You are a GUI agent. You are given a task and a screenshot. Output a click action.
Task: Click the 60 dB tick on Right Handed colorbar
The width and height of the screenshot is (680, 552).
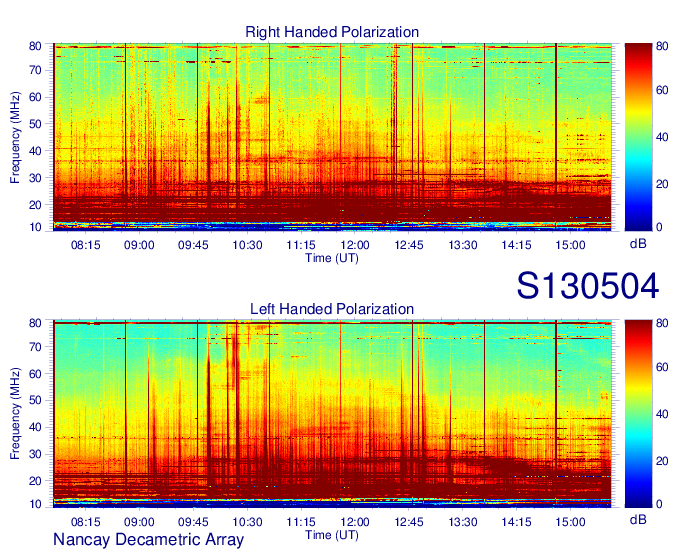pos(662,90)
